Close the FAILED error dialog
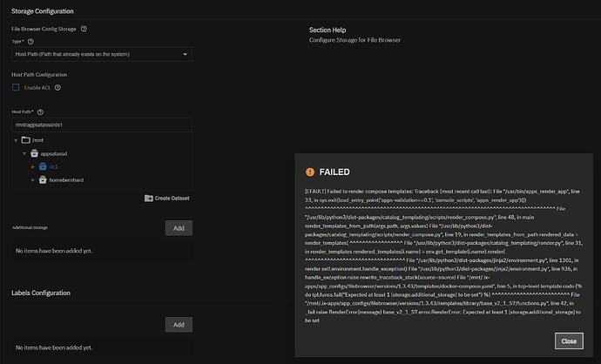The width and height of the screenshot is (601, 364). click(568, 340)
